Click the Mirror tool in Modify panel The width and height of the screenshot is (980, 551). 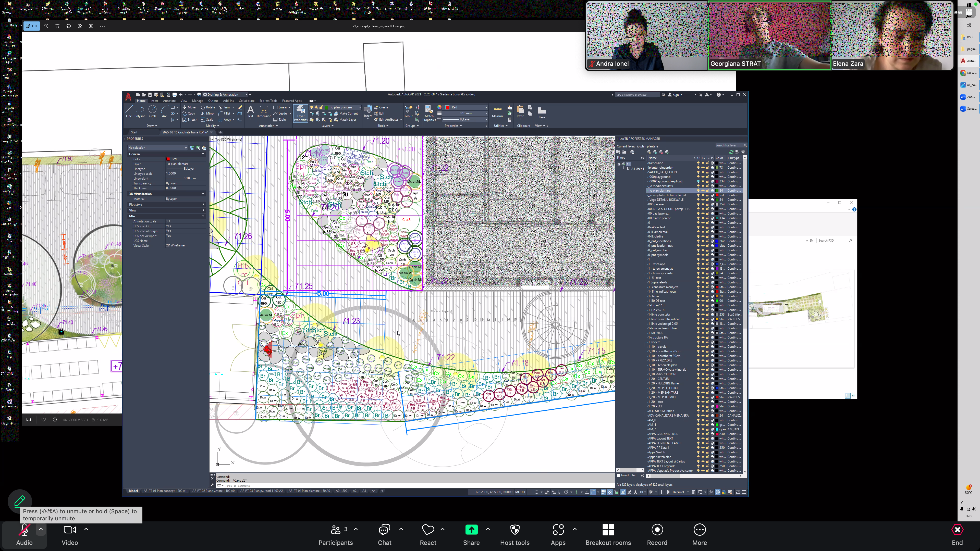click(208, 113)
